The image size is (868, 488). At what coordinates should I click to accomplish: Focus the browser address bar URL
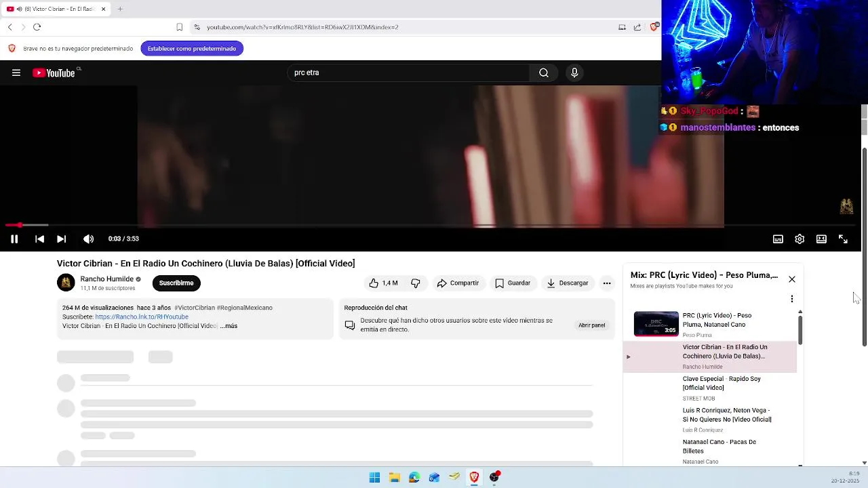point(302,27)
